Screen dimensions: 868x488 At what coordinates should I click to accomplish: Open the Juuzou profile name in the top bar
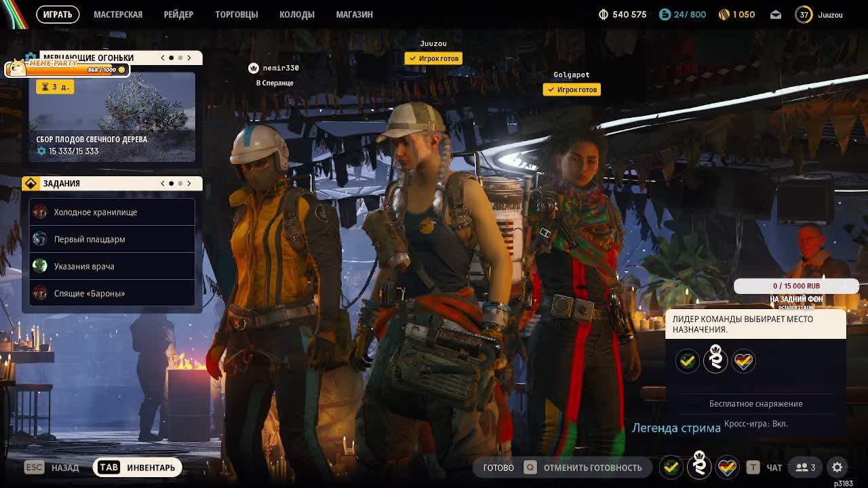click(x=830, y=14)
